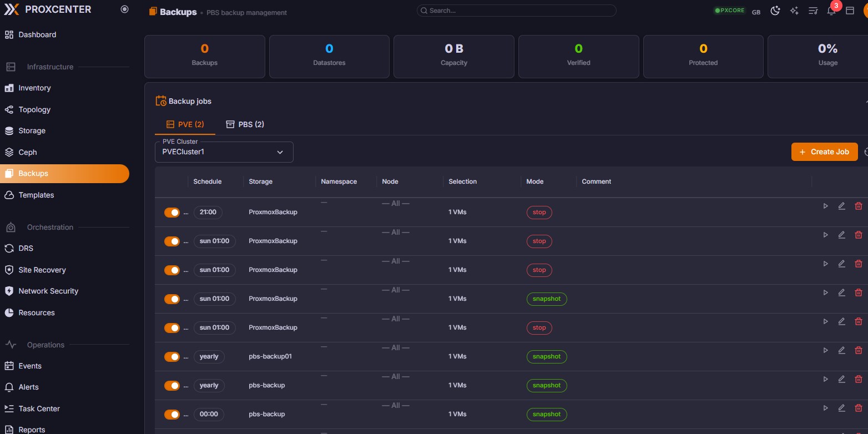Viewport: 868px width, 434px height.
Task: Open the task queue list icon
Action: [813, 11]
